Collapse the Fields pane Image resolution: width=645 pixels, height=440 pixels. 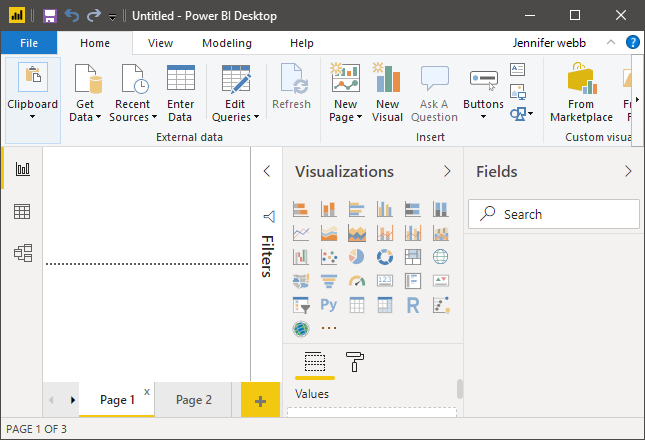(x=628, y=171)
